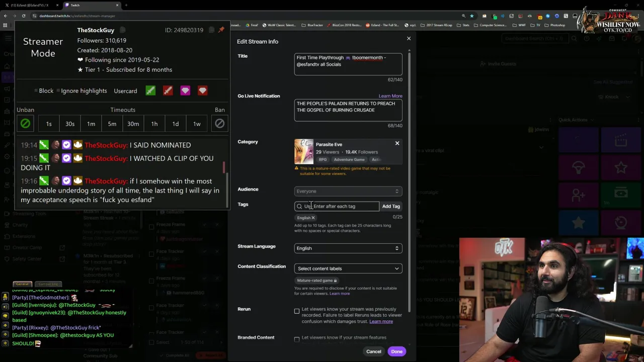Select the Combat Log chat tab
This screenshot has width=644, height=362.
(48, 284)
